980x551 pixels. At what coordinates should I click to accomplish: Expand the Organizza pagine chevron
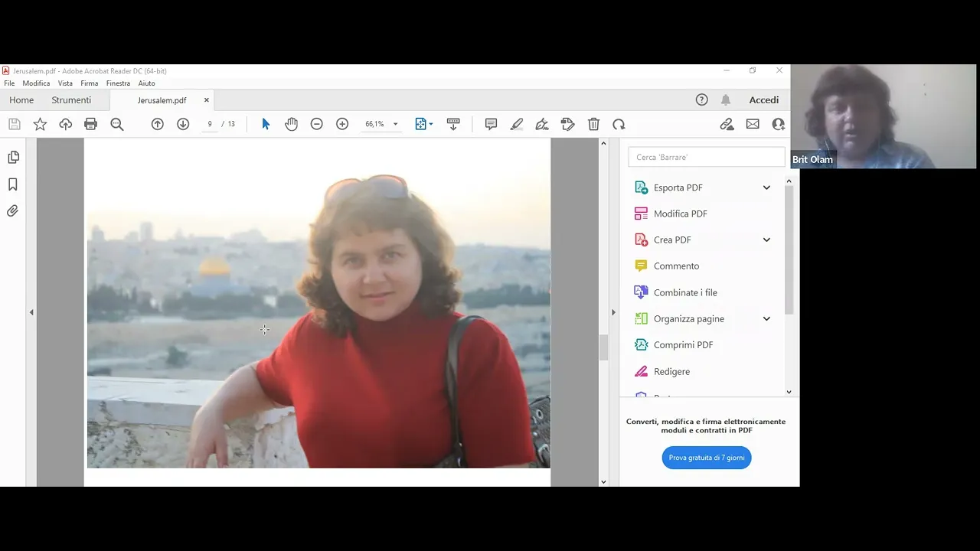[x=766, y=318]
